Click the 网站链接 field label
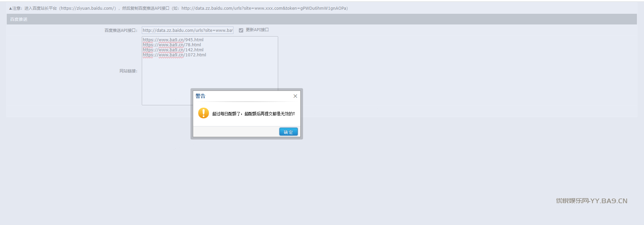Screen dimensions: 644x225 [128, 71]
